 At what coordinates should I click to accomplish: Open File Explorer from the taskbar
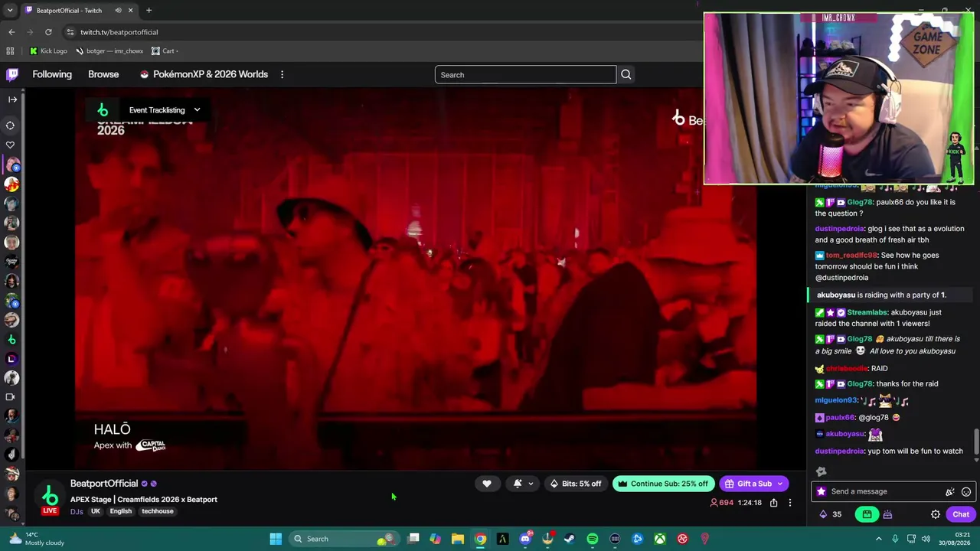[x=458, y=539]
